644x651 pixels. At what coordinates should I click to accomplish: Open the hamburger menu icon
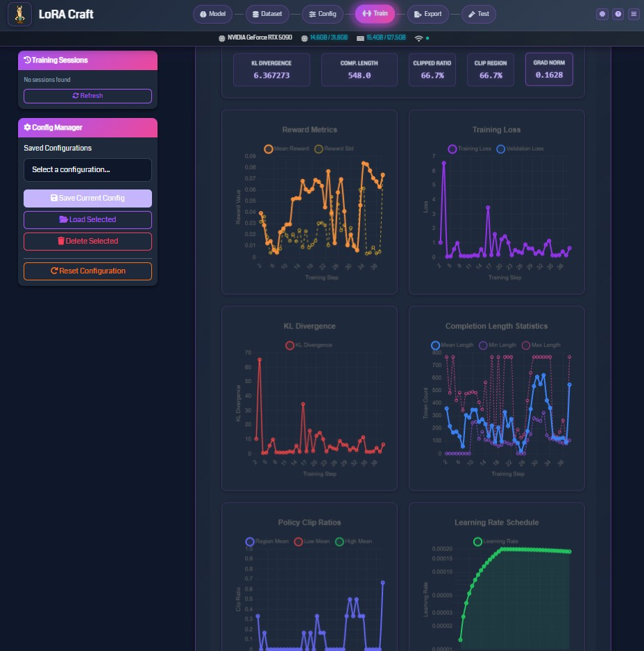point(633,14)
